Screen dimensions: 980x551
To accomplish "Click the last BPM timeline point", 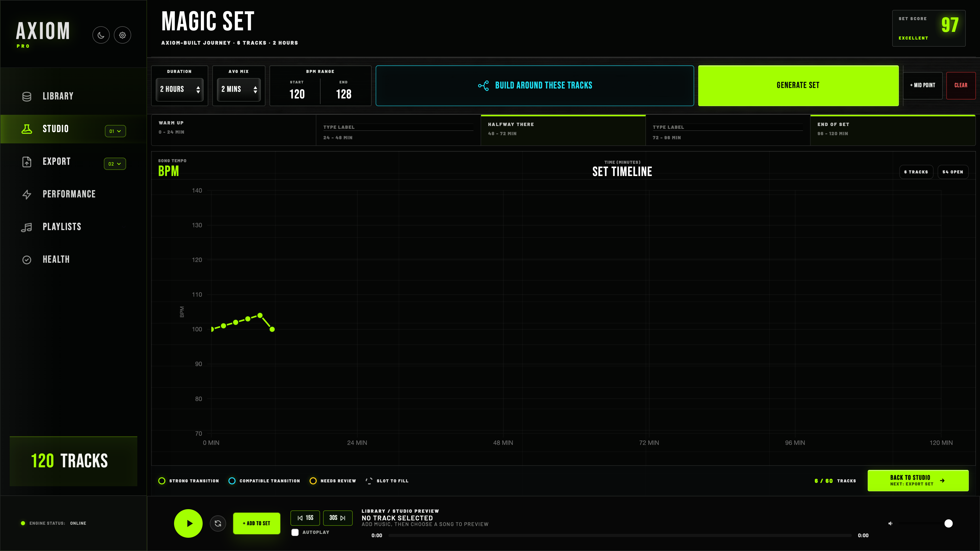I will click(x=272, y=329).
